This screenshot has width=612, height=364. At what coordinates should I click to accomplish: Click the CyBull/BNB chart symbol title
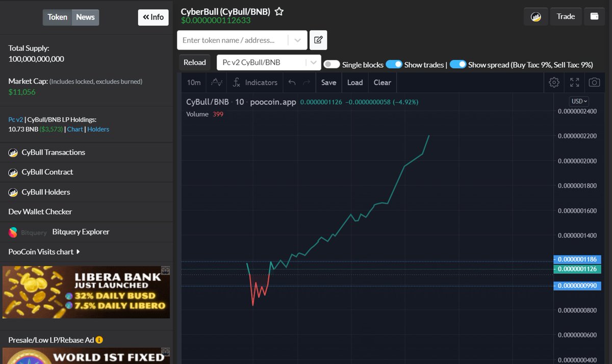coord(208,102)
